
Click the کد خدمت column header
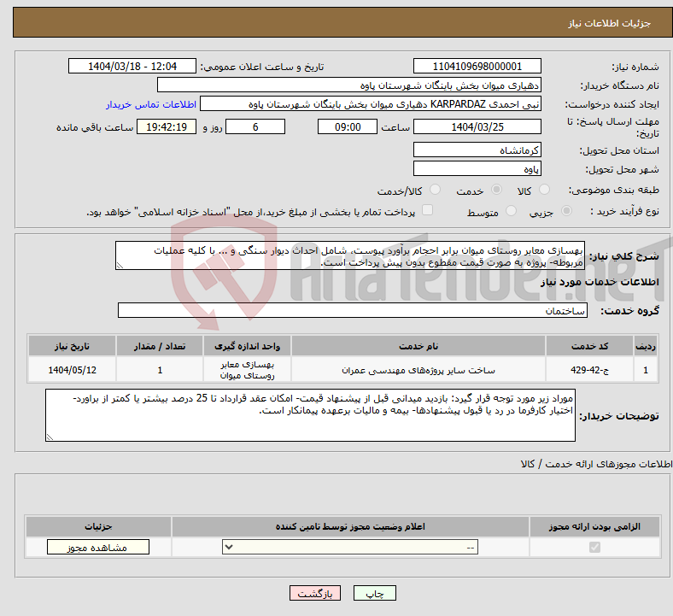pos(589,346)
